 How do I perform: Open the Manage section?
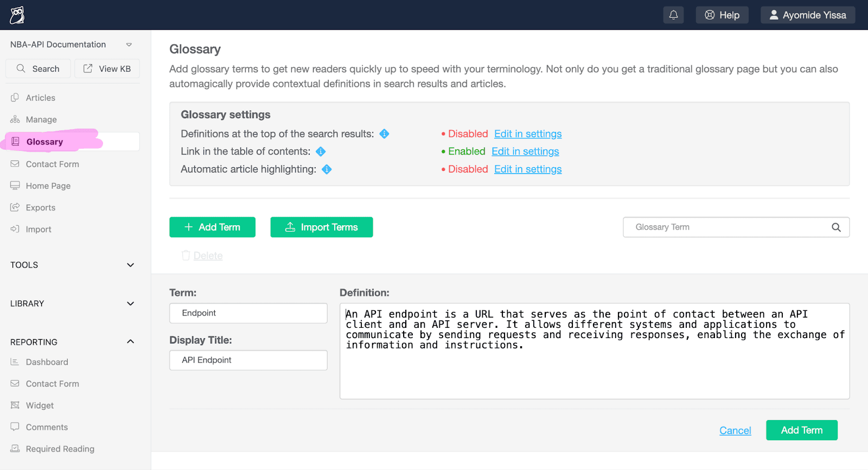pos(41,119)
